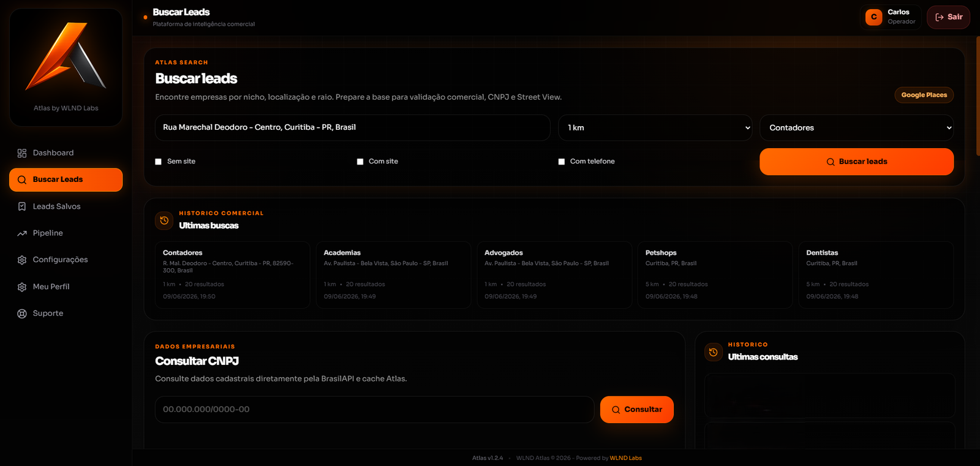Open the Pipeline page
Screen dimensions: 980x466
coord(66,233)
